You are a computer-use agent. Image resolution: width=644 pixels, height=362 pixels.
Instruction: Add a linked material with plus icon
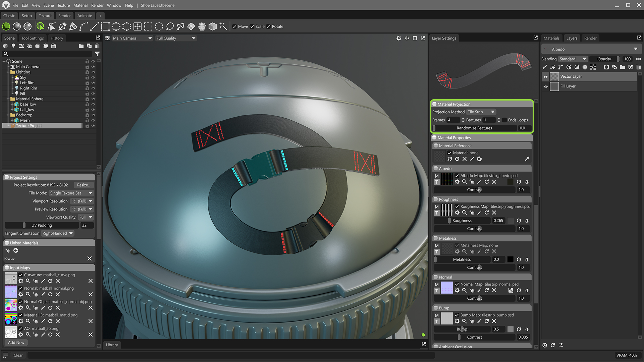coord(16,250)
